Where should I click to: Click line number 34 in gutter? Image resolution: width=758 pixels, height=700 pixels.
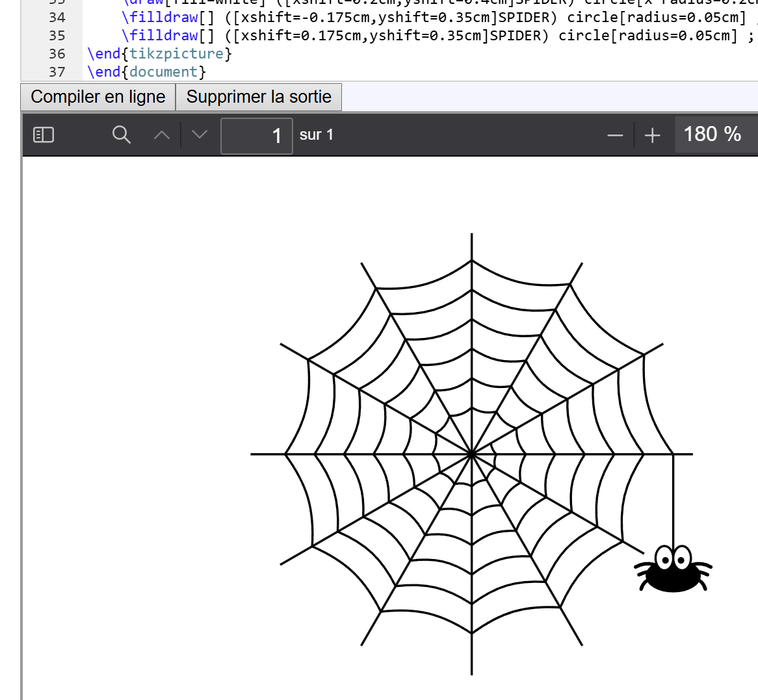click(57, 18)
